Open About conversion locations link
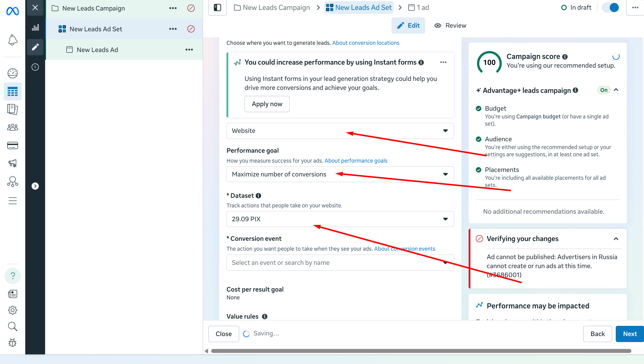This screenshot has width=644, height=364. 366,43
